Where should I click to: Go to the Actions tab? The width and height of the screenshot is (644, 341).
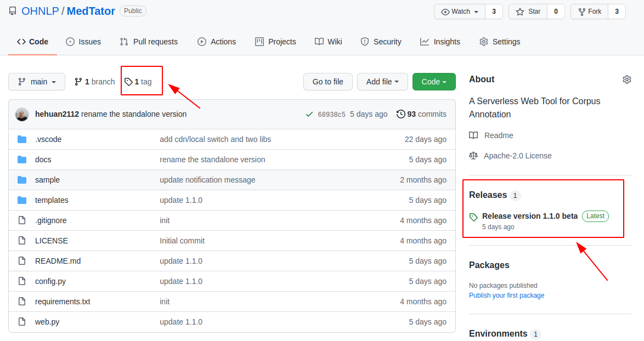point(217,42)
